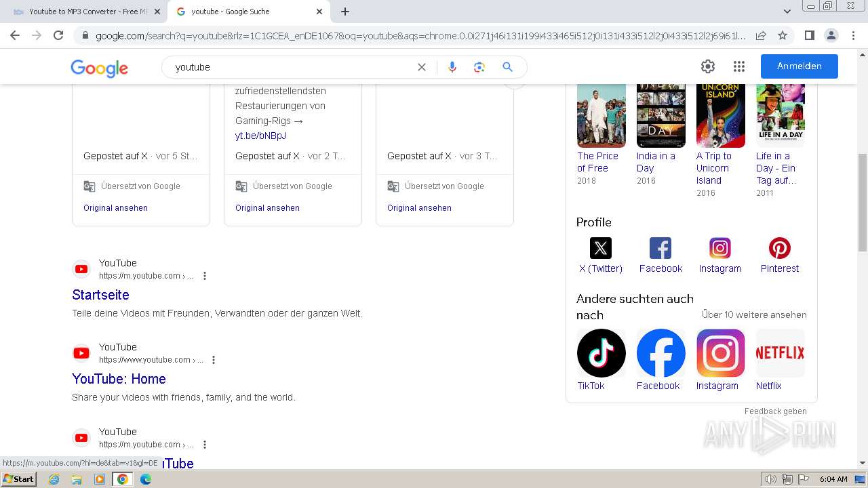Screen dimensions: 868x488
Task: Open the Windows Start menu
Action: coord(18,479)
